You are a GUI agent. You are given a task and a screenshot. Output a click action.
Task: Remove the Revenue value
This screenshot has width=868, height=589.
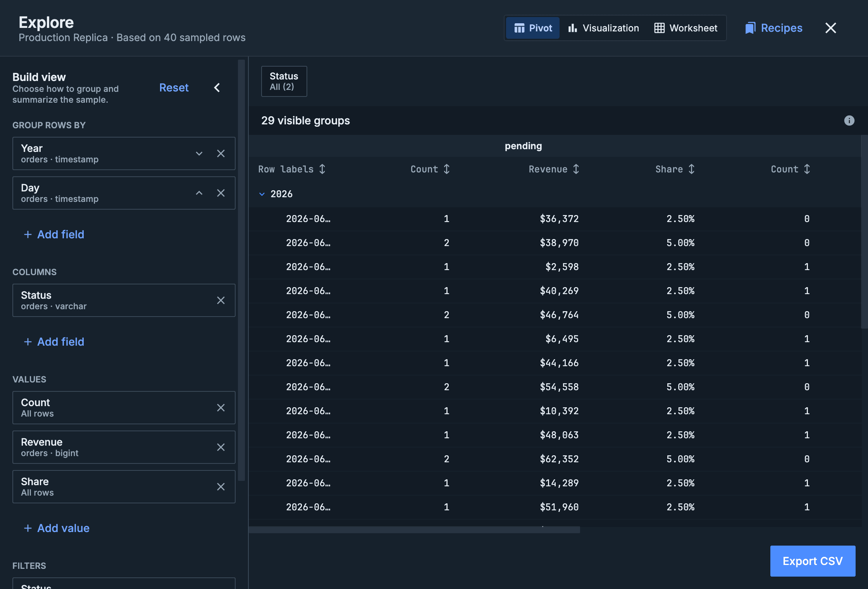pos(221,447)
